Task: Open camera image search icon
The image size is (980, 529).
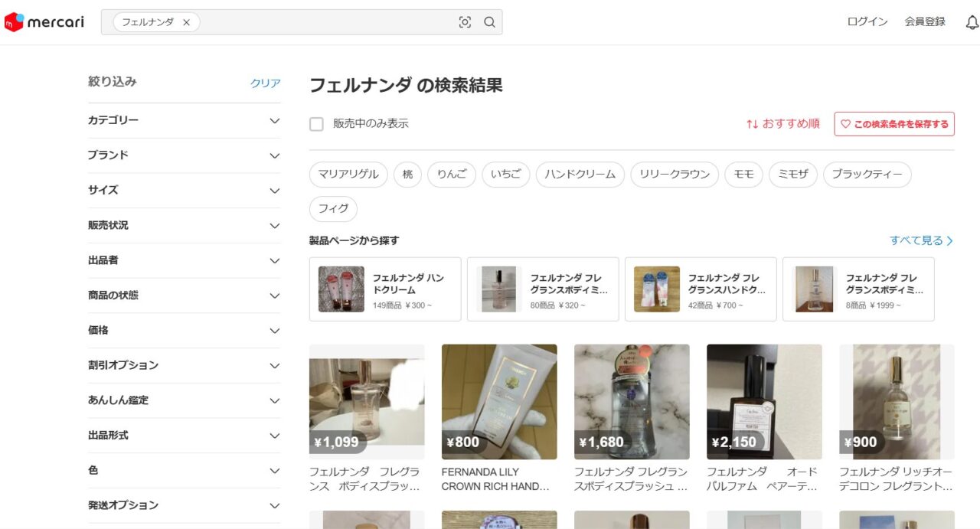Action: click(x=465, y=22)
